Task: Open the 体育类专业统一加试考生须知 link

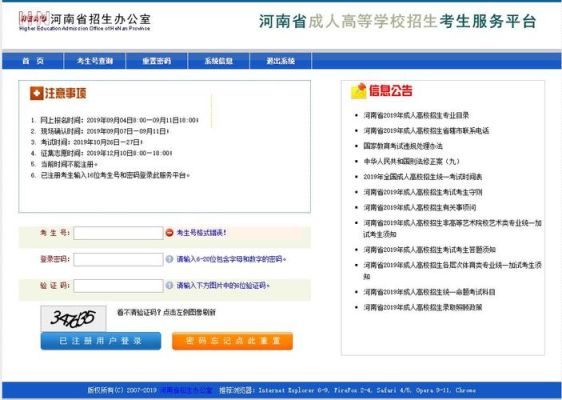Action: point(452,271)
